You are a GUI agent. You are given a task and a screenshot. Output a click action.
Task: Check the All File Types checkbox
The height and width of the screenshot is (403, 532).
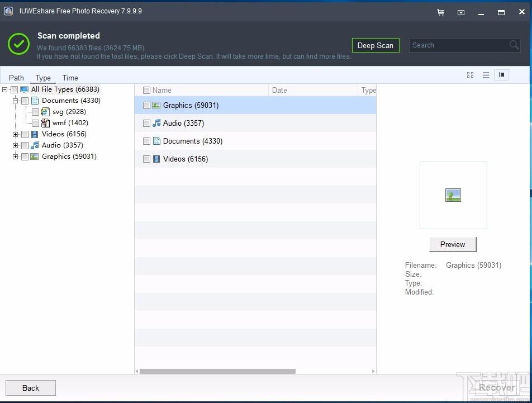tap(15, 89)
